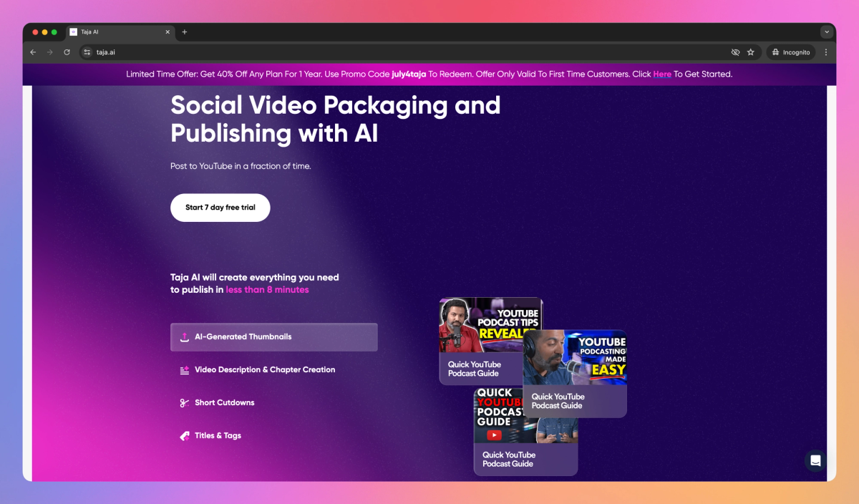Select the Taja AI browser tab
This screenshot has height=504, width=859.
[x=120, y=32]
